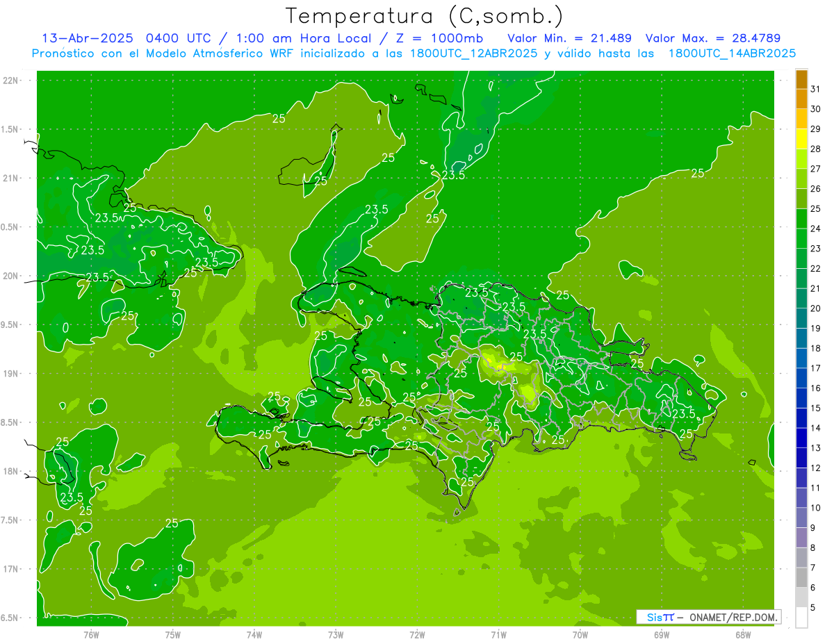This screenshot has width=834, height=644.
Task: Click the teal swatch between 19 and 20
Action: click(x=801, y=318)
